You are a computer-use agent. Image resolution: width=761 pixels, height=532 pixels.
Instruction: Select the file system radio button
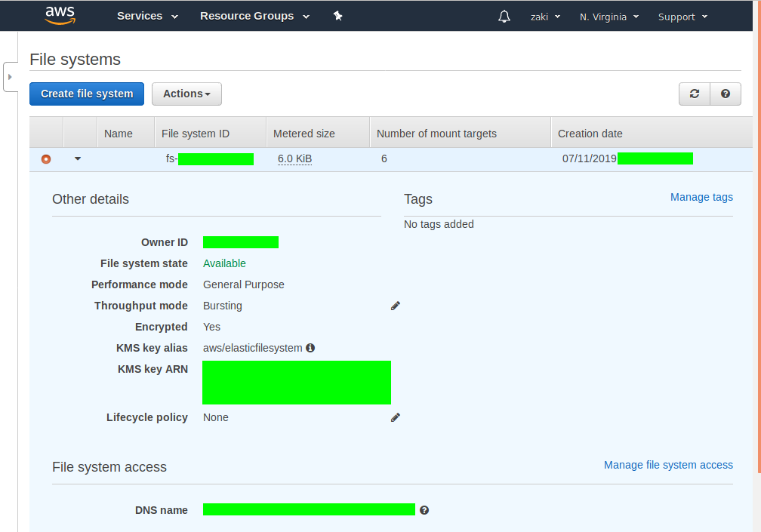[x=46, y=159]
